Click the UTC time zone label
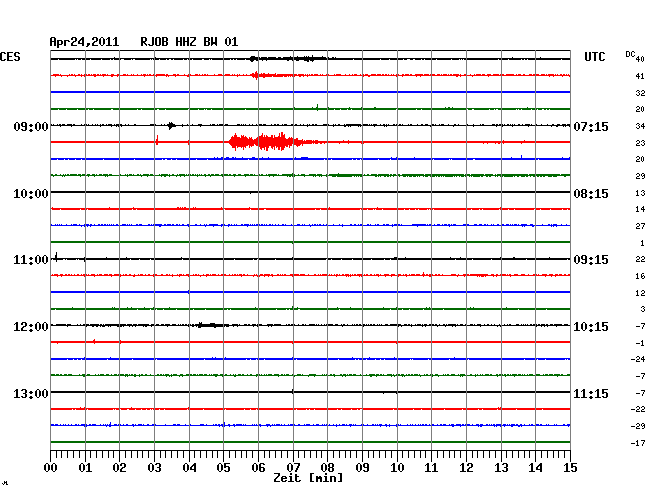Viewport: 650px width, 494px height. pos(594,57)
